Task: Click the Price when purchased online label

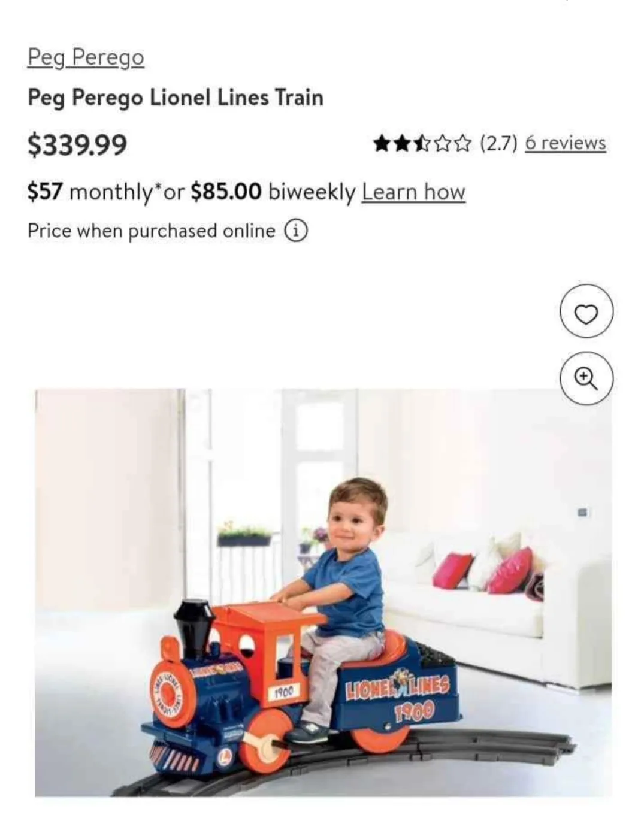Action: point(152,231)
